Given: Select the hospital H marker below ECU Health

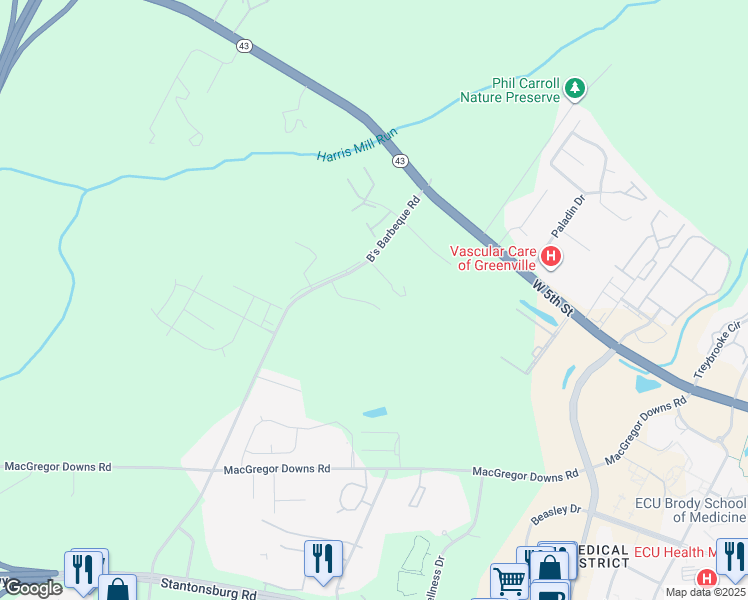Looking at the screenshot, I should (706, 578).
